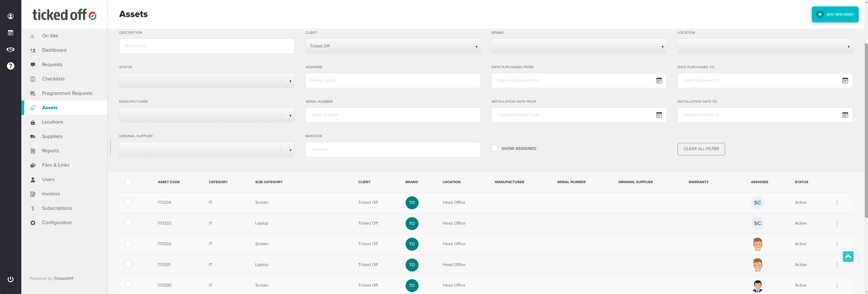Open three-dot menu for asset IT0334
Image resolution: width=868 pixels, height=294 pixels.
[x=837, y=203]
